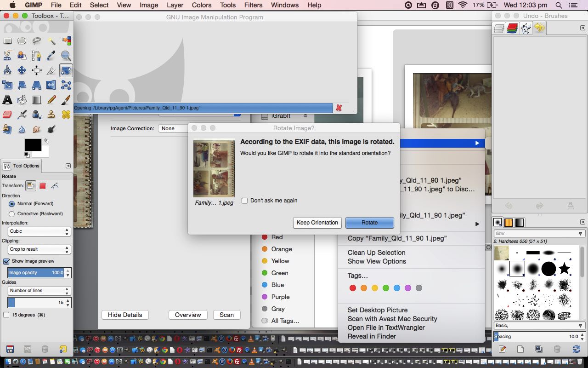Check Don't ask me again

(x=244, y=201)
